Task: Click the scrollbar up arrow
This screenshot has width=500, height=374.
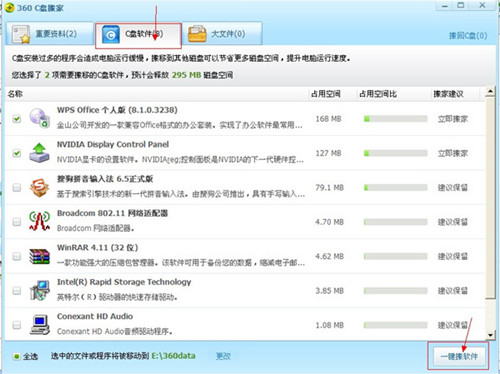Action: point(490,91)
